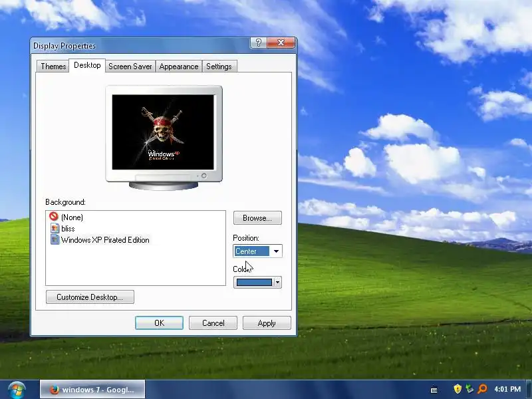532x399 pixels.
Task: Click the Browse... button
Action: pos(257,218)
